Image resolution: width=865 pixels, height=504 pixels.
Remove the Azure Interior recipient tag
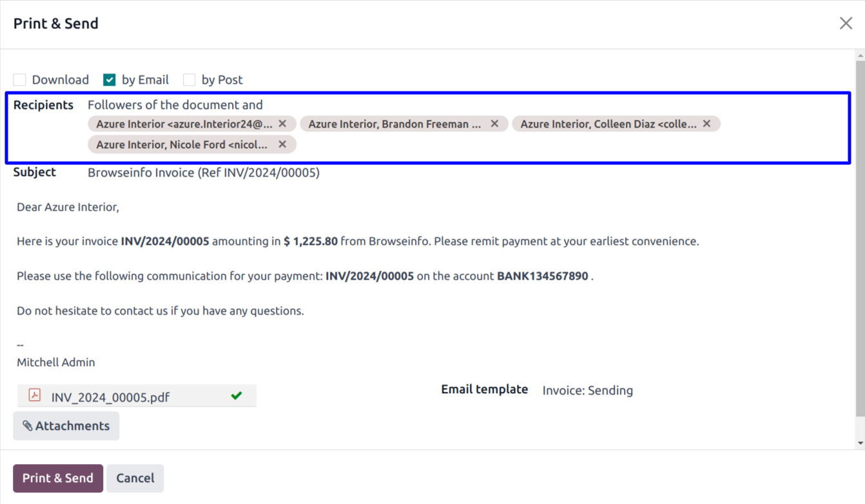[282, 124]
